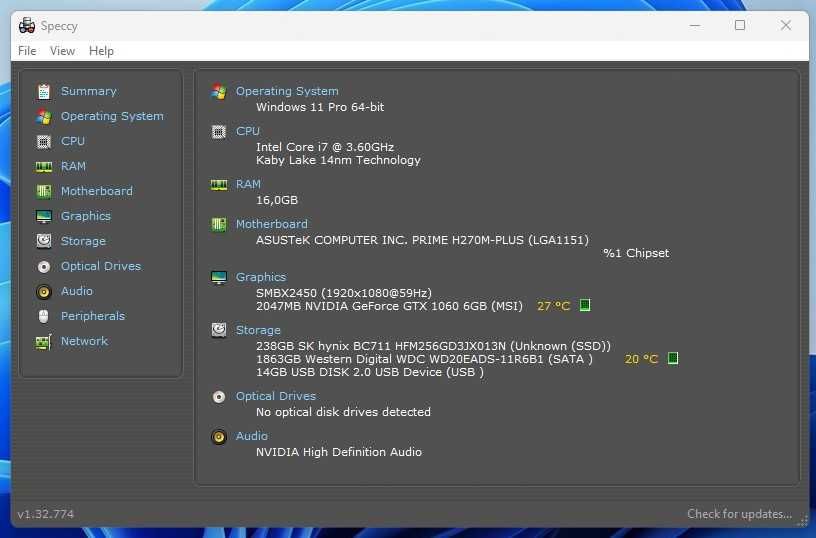This screenshot has width=816, height=538.
Task: Click the Operating System flag icon in sidebar
Action: tap(44, 117)
